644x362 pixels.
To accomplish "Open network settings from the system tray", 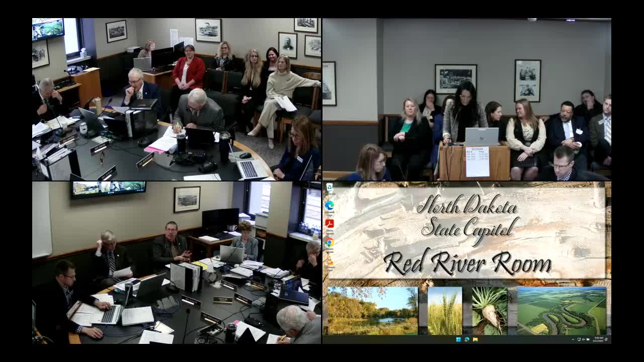I will click(x=579, y=339).
